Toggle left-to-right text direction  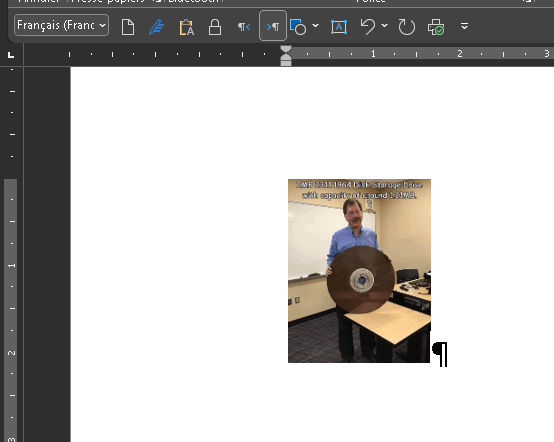point(273,26)
